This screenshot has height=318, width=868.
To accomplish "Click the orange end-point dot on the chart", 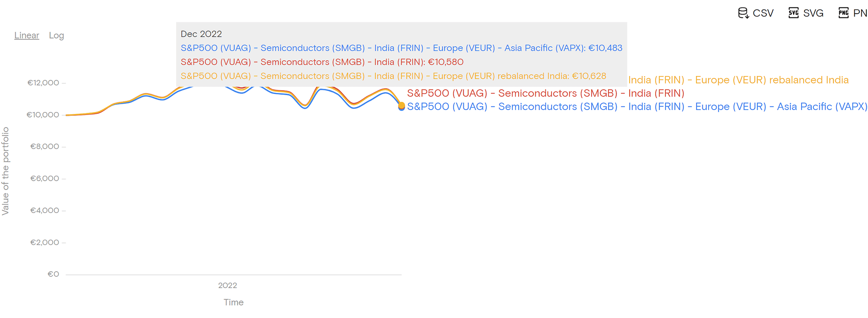I will [x=401, y=105].
